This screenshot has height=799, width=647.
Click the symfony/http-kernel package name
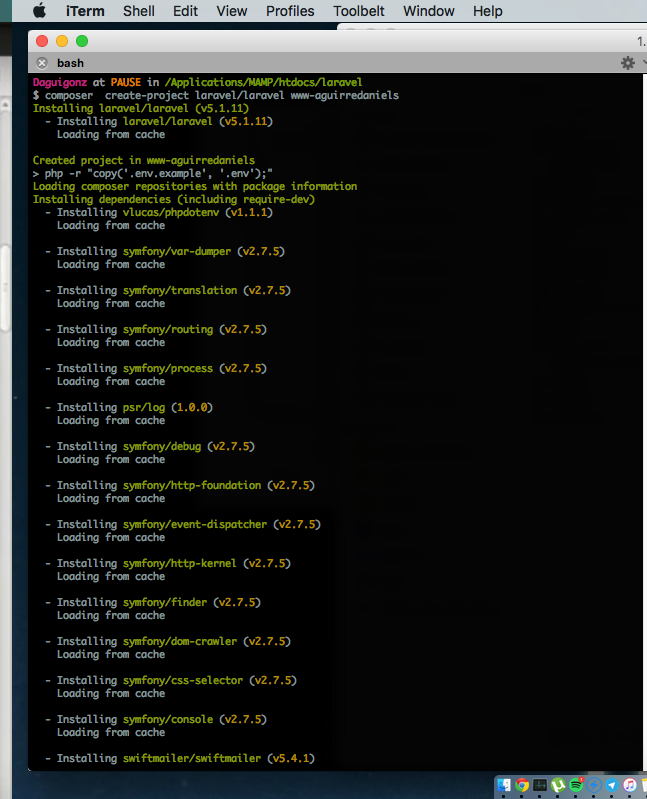point(180,563)
